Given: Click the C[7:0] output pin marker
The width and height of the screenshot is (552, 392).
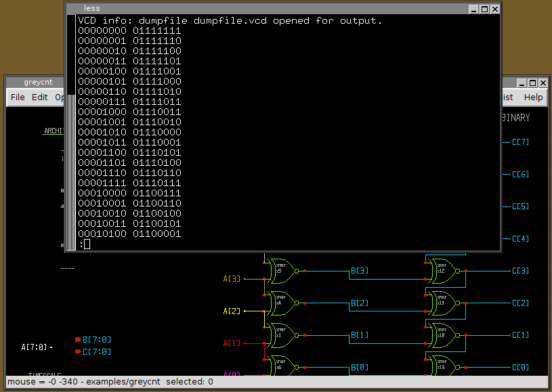Looking at the screenshot, I should [x=78, y=351].
